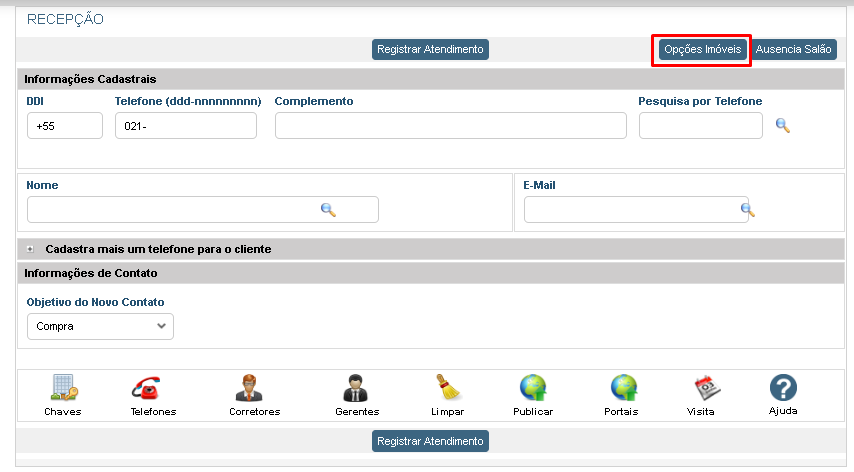
Task: Expand Cadastra mais um telefone section
Action: 31,249
